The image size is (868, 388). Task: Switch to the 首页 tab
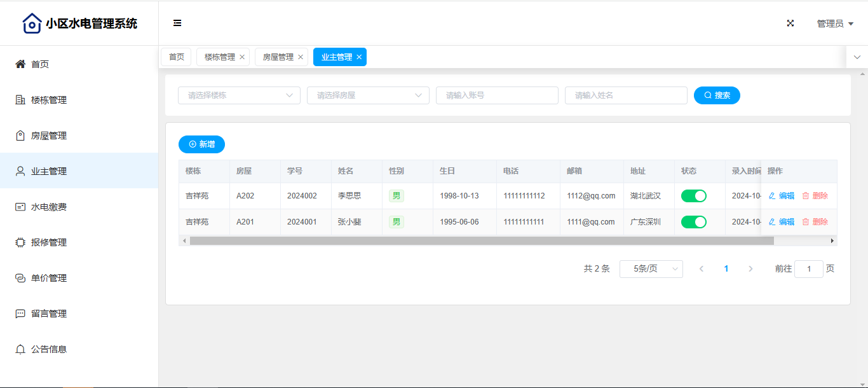[176, 57]
